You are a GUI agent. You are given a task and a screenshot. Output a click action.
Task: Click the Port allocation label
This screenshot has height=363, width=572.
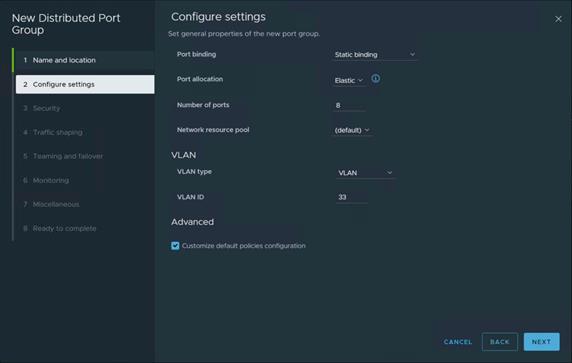200,79
